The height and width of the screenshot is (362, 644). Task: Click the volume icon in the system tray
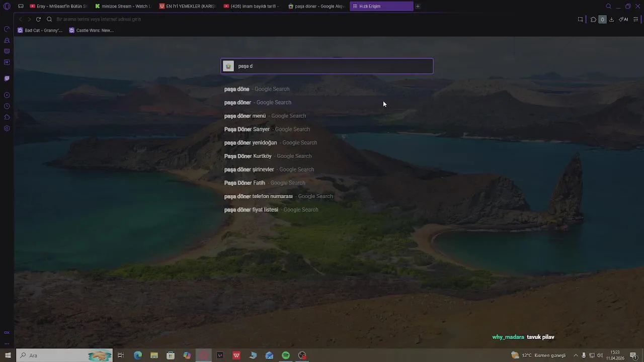[599, 355]
